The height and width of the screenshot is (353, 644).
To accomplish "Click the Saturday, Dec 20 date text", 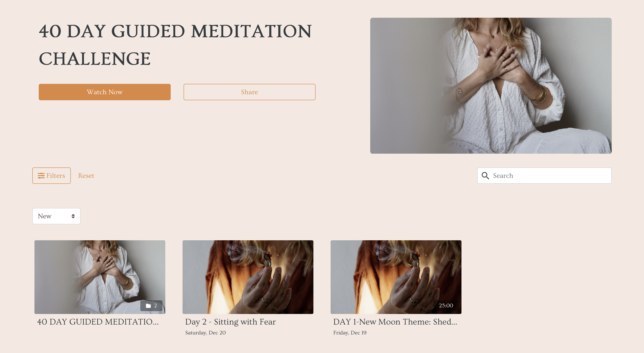I will coord(205,333).
